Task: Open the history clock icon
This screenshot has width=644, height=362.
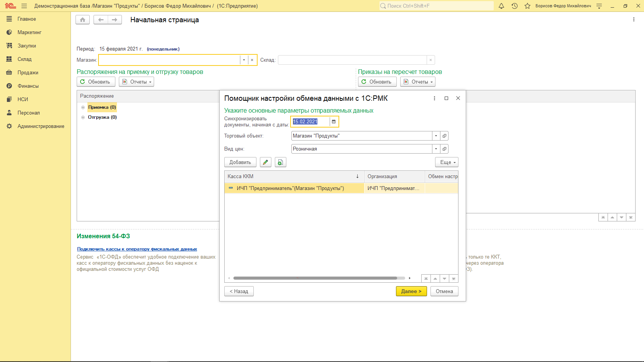Action: point(514,6)
